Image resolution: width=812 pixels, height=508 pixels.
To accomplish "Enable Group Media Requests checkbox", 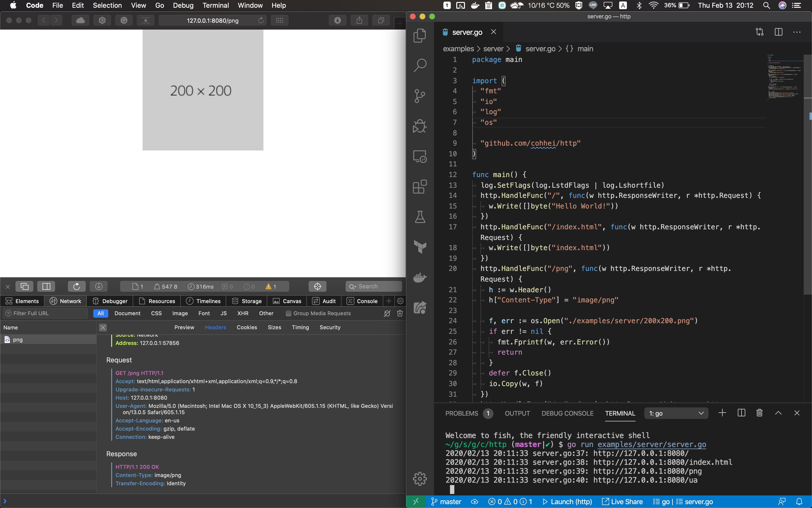I will pyautogui.click(x=288, y=313).
